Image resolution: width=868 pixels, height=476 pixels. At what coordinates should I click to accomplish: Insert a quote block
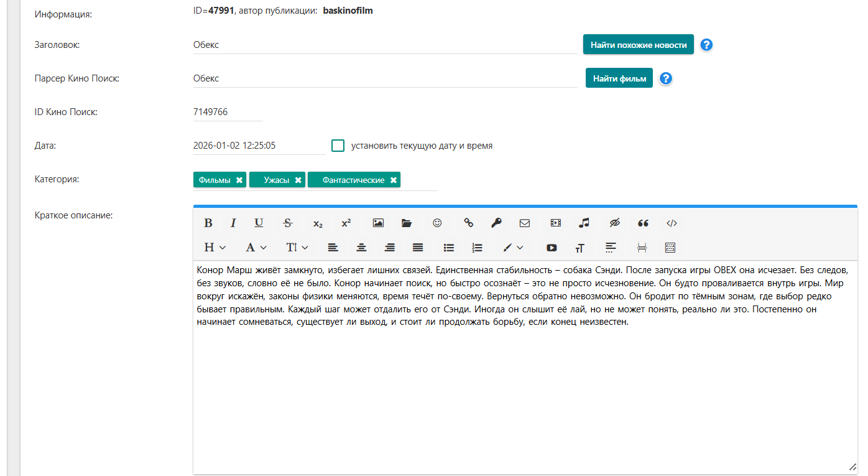pyautogui.click(x=643, y=223)
